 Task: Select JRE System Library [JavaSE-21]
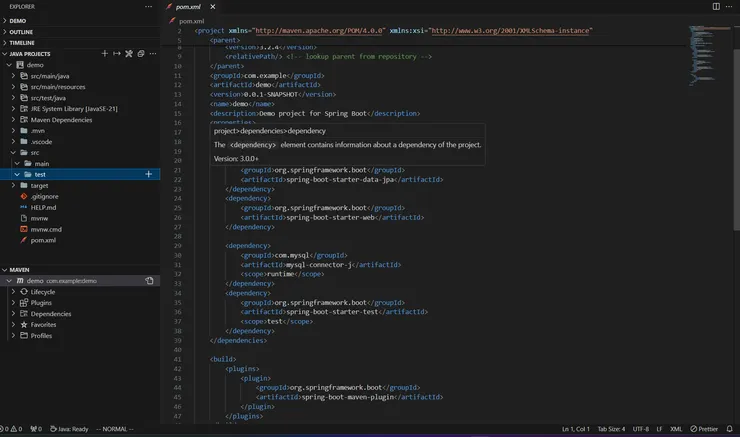[x=74, y=108]
